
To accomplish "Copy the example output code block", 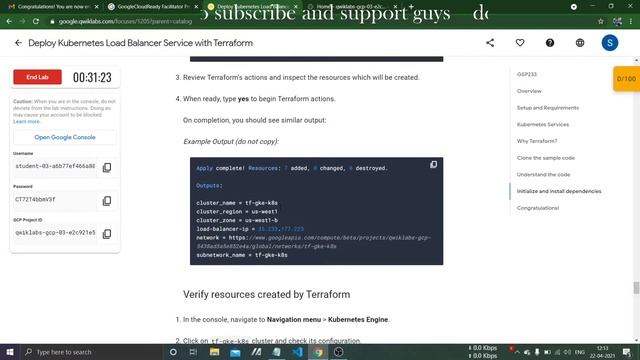I will [433, 164].
